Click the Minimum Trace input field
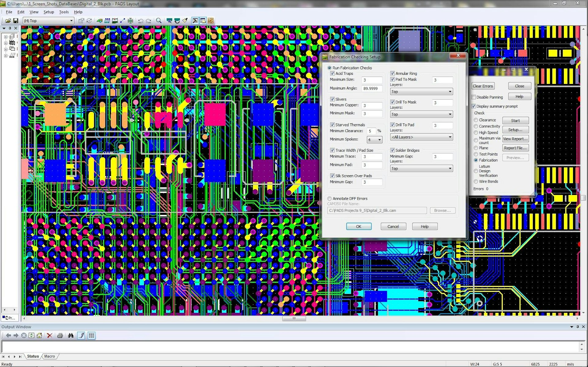This screenshot has width=588, height=367. (372, 157)
